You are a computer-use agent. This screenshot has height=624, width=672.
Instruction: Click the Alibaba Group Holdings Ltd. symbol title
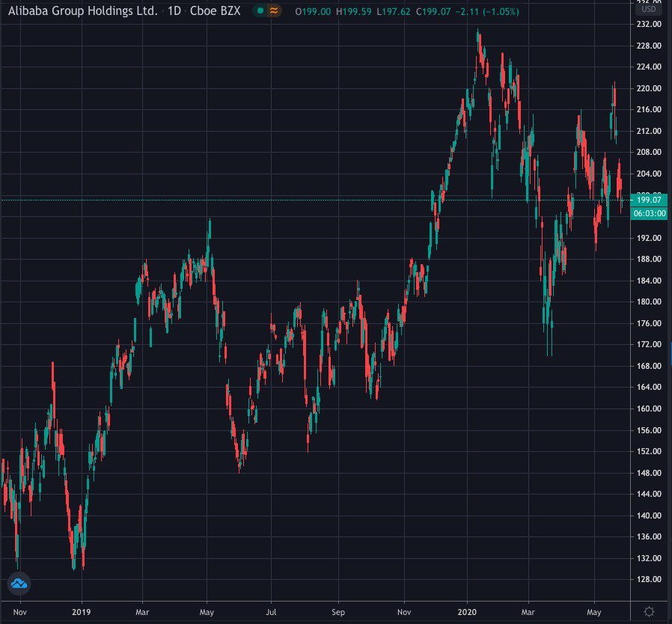tap(83, 10)
